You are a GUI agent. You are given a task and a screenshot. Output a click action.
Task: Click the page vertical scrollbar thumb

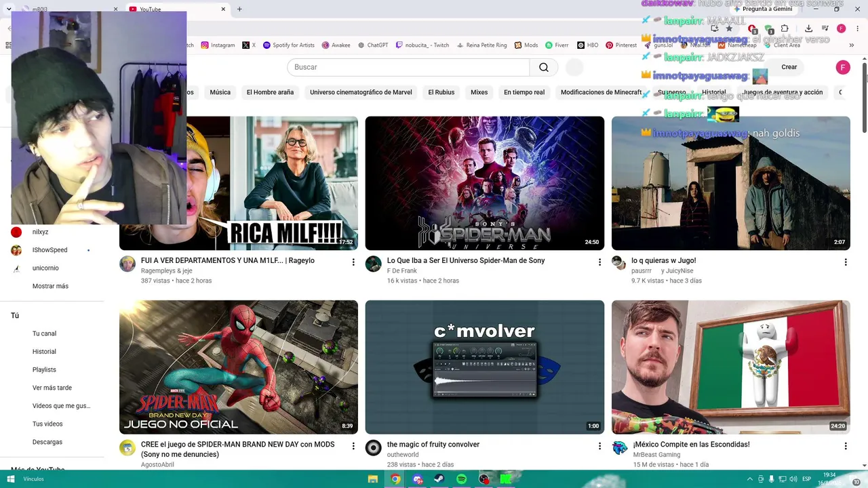[865, 97]
